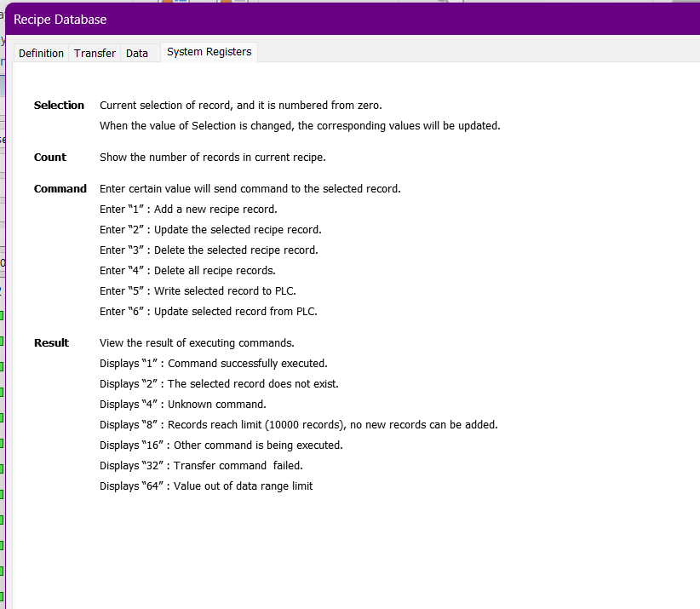Click the bold Result heading
The image size is (700, 609).
(51, 343)
